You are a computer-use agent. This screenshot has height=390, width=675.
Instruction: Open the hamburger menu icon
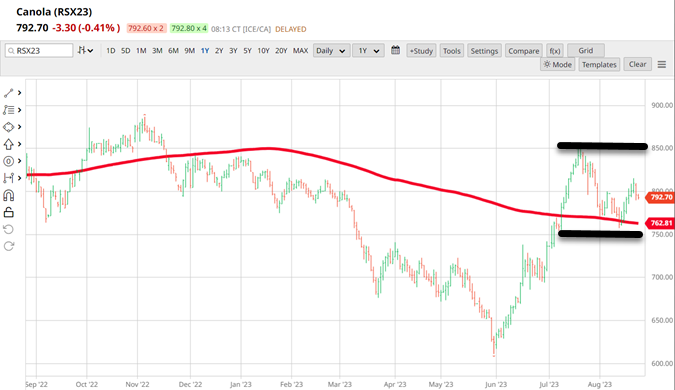coord(662,65)
